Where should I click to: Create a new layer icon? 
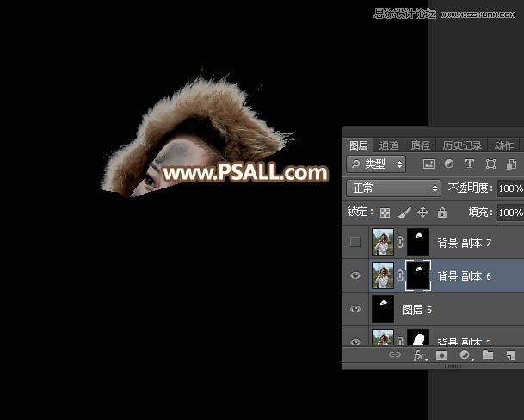tap(511, 355)
